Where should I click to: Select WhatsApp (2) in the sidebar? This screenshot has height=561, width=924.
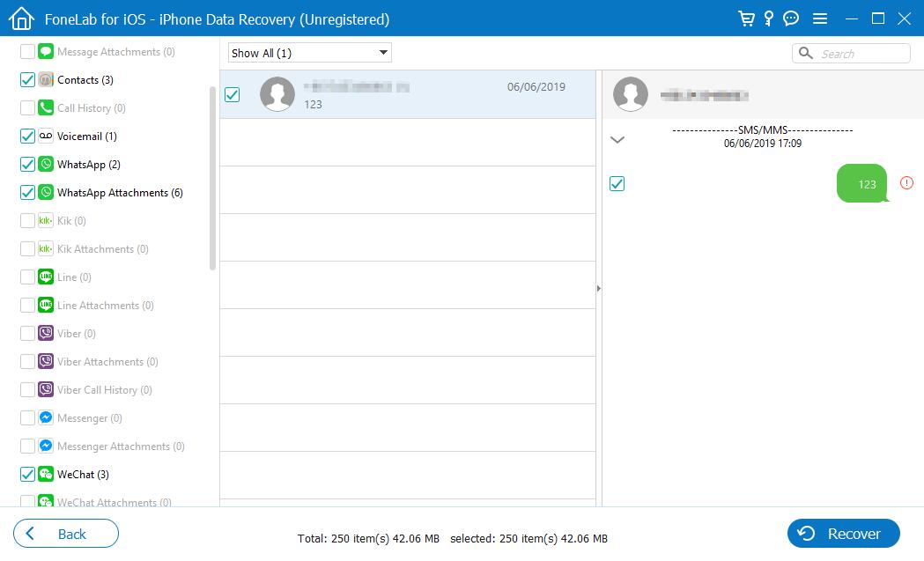(x=88, y=165)
